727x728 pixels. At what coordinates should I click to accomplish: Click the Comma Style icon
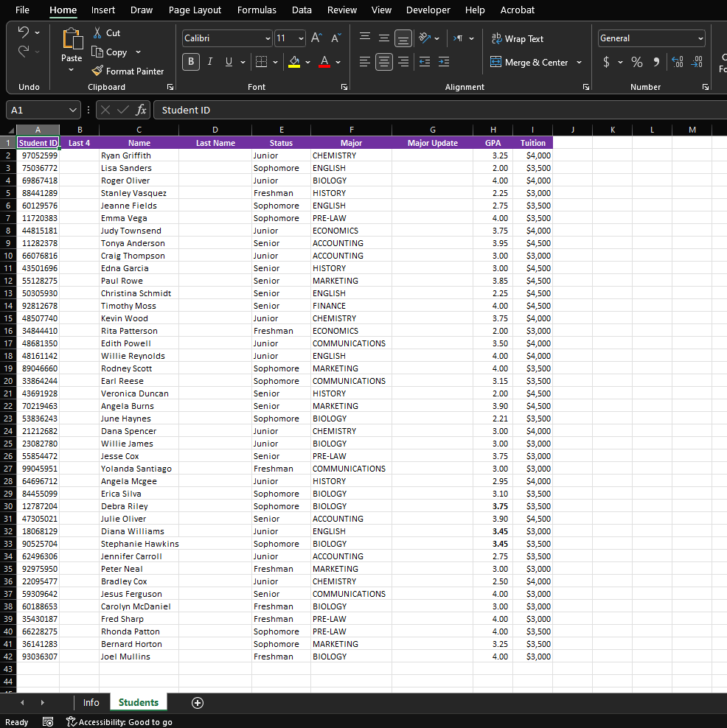[658, 62]
